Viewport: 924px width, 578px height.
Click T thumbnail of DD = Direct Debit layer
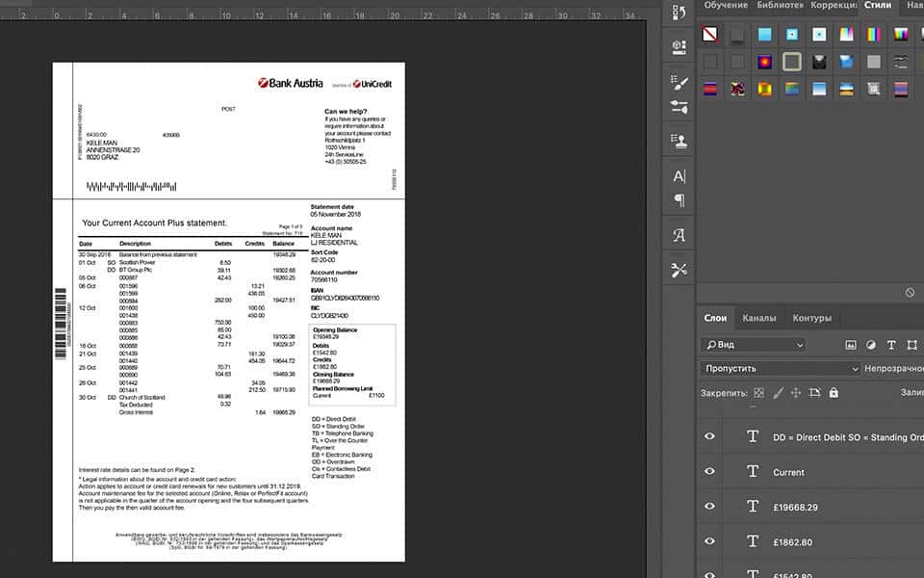click(x=753, y=436)
